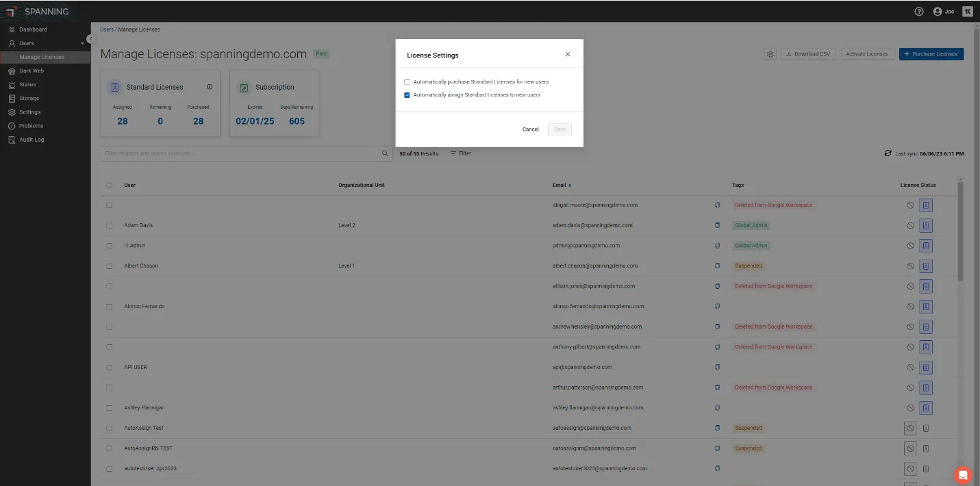Click the Standard Licenses info icon
Screen dimensions: 980x486
[x=210, y=87]
